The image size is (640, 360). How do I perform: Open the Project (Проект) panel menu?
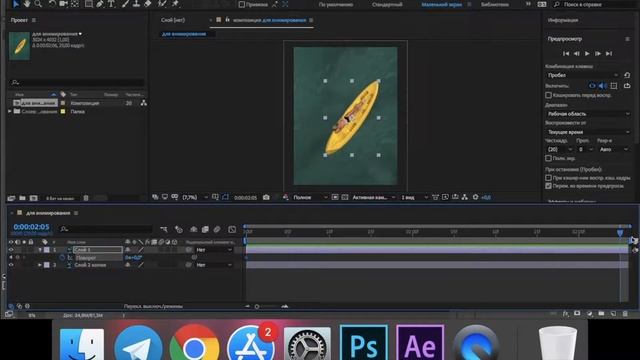pos(34,20)
